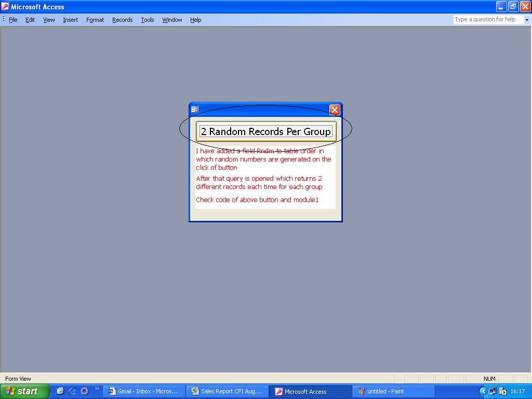Click the menu bar drag handle
Image resolution: width=532 pixels, height=399 pixels.
(x=4, y=19)
